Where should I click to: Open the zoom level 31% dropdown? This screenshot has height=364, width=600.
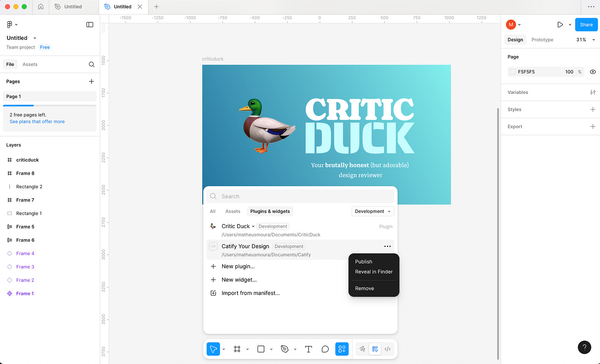click(x=585, y=40)
